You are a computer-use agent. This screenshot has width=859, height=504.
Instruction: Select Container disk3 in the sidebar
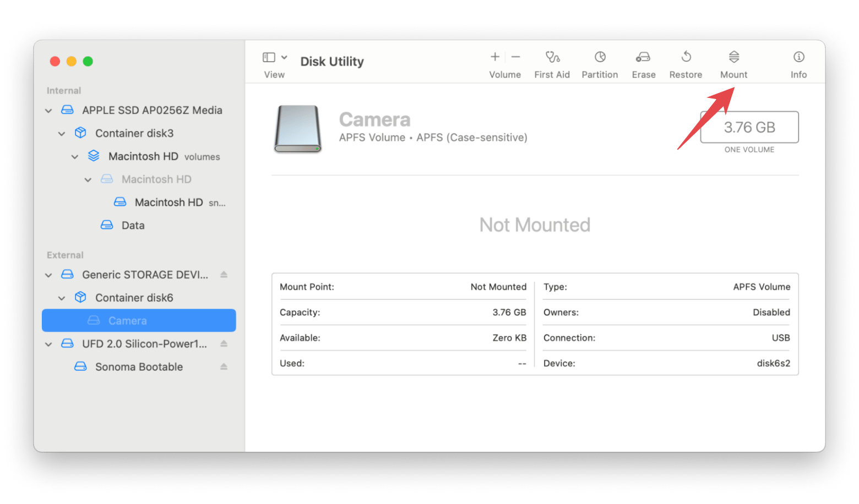click(x=134, y=133)
